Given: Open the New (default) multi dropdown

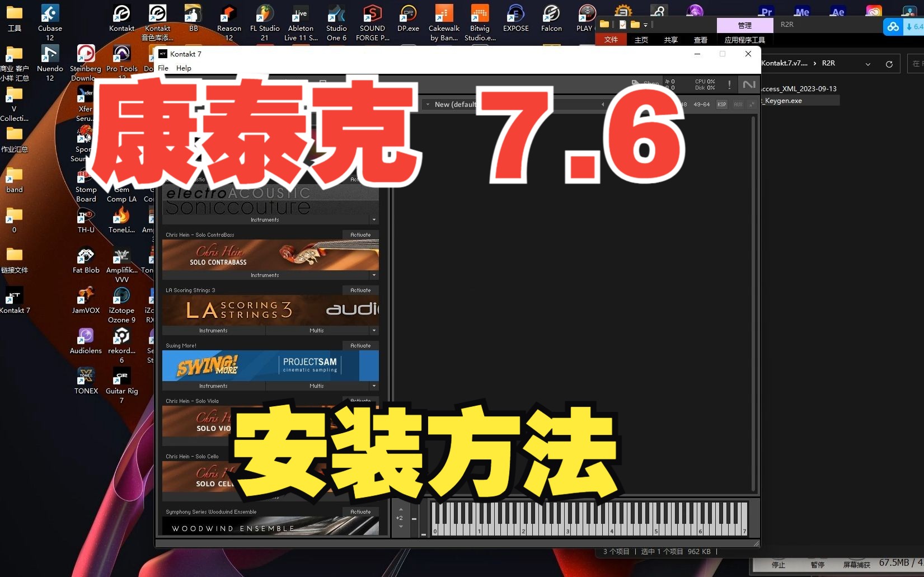Looking at the screenshot, I should [428, 104].
